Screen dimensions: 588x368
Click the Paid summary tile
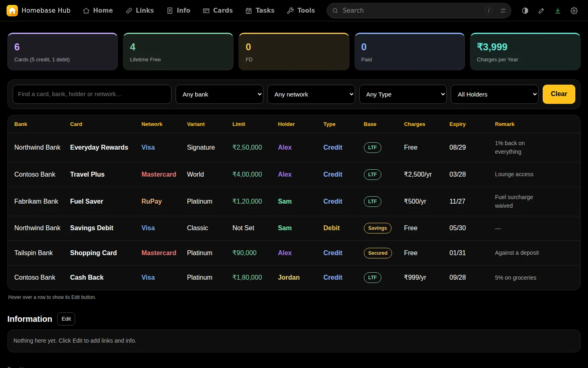pyautogui.click(x=410, y=52)
